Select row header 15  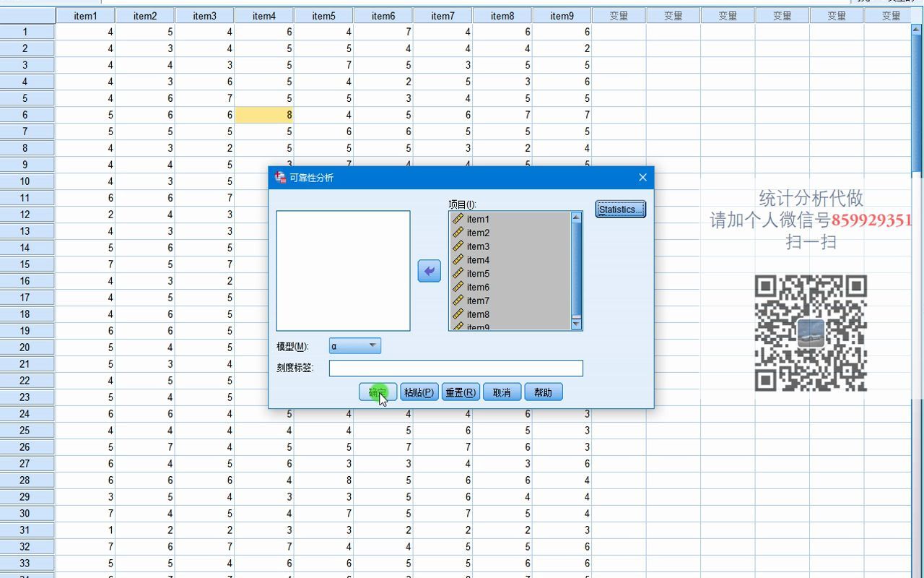(27, 264)
